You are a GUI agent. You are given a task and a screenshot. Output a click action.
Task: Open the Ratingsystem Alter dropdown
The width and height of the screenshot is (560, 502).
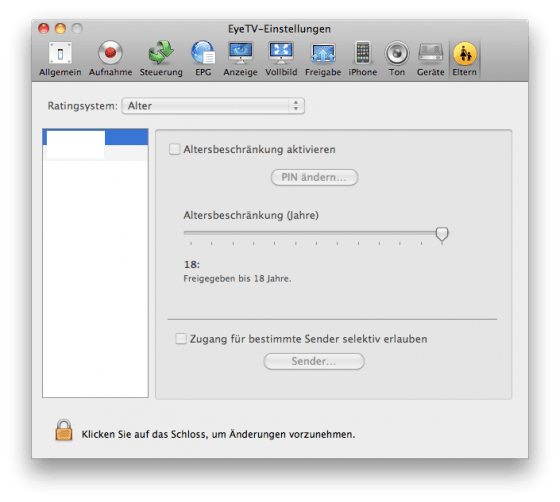(213, 106)
